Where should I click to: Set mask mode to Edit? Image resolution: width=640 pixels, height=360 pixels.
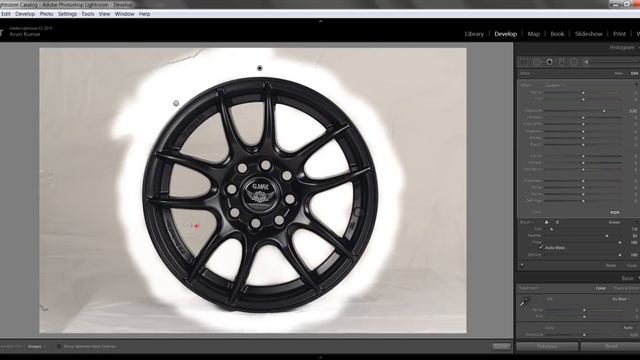click(x=634, y=73)
